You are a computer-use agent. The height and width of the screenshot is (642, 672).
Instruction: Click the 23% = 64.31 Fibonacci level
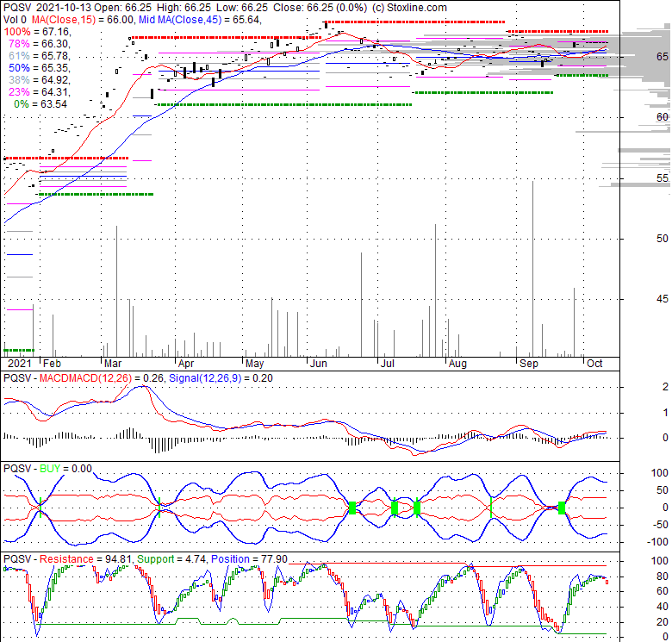(x=40, y=91)
